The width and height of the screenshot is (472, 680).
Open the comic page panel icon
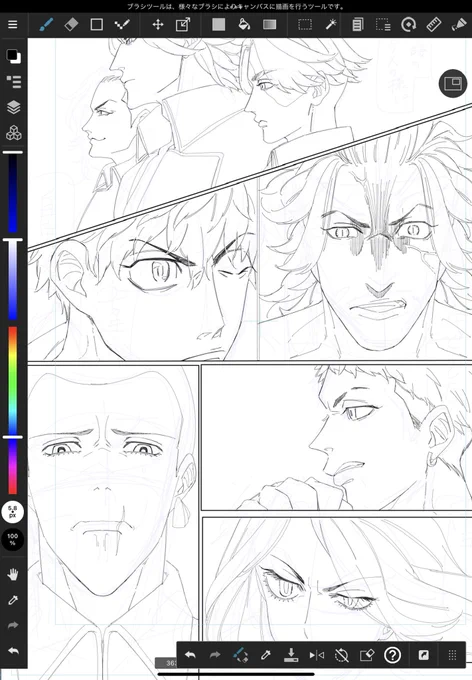[x=357, y=24]
